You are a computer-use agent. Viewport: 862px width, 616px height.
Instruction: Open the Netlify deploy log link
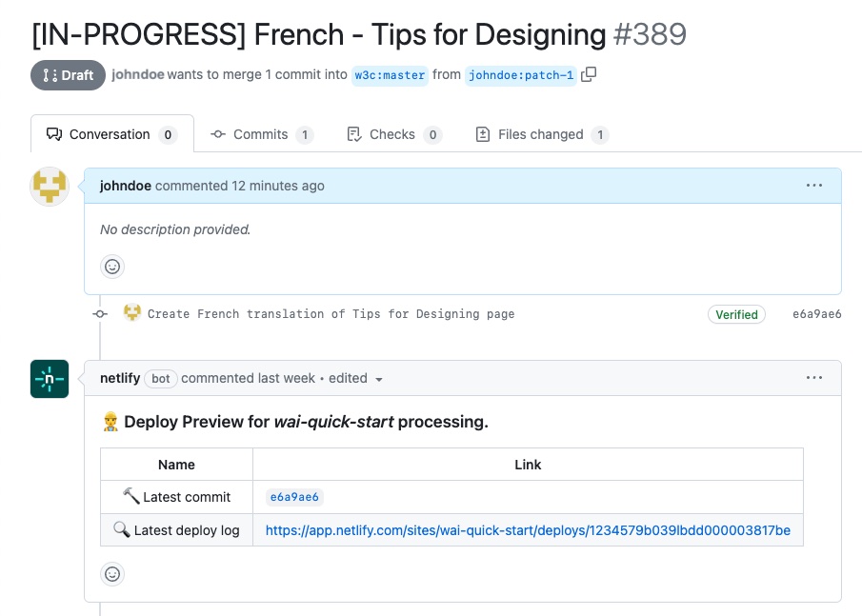click(x=528, y=530)
